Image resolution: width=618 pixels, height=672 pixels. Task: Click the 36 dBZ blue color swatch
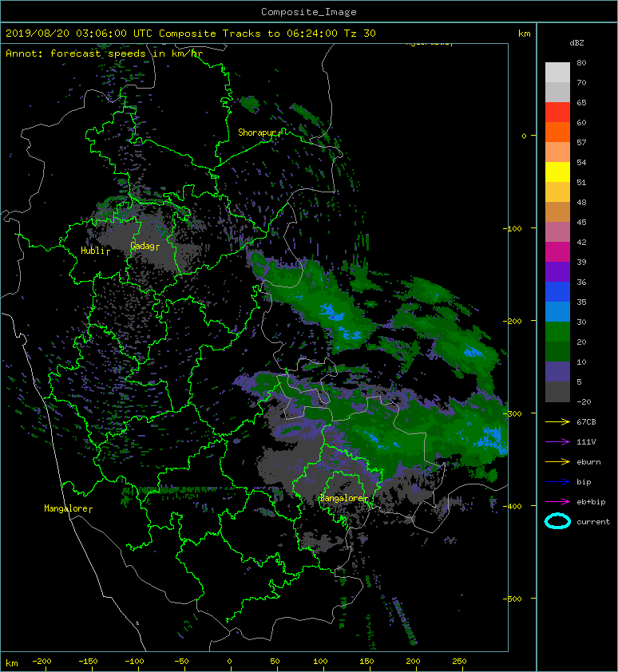(557, 292)
